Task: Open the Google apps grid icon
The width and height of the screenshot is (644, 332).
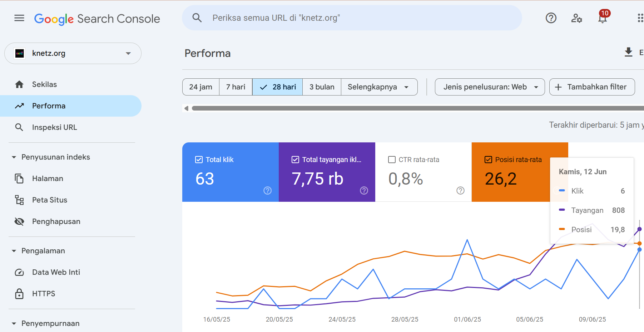Action: (640, 18)
